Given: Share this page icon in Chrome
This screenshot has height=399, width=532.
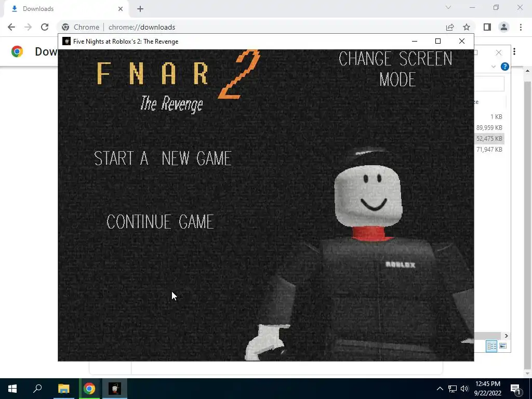Looking at the screenshot, I should (450, 27).
